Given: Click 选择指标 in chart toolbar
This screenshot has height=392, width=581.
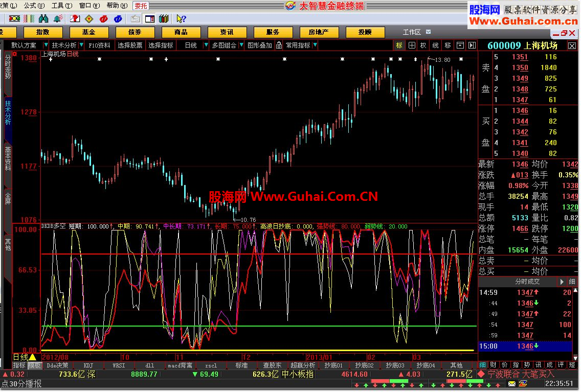Looking at the screenshot, I should pyautogui.click(x=161, y=45).
